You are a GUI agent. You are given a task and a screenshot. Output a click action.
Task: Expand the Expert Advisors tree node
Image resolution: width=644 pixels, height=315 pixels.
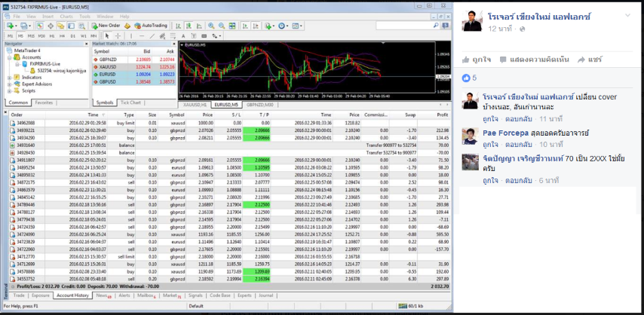(x=10, y=84)
